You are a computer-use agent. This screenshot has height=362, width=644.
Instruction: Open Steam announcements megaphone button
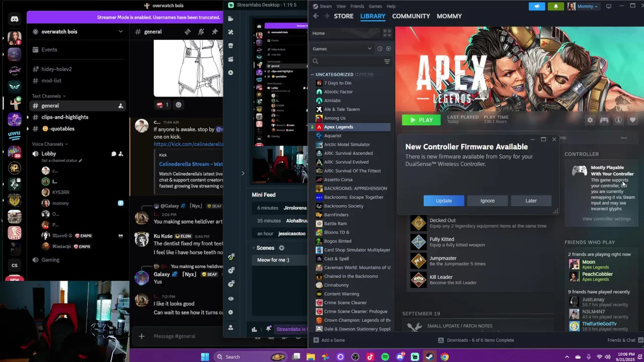tap(537, 7)
